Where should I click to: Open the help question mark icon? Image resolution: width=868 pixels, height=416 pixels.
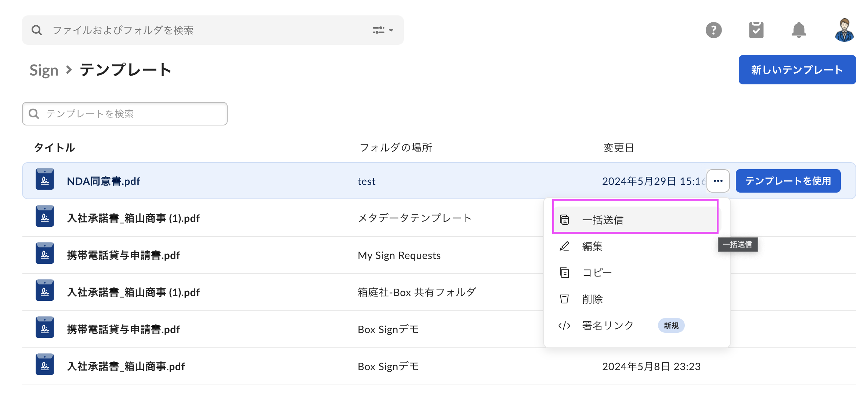click(x=713, y=30)
